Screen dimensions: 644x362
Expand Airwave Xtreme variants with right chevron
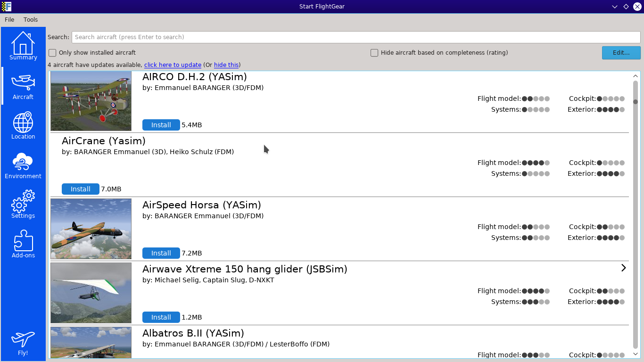[x=623, y=268]
